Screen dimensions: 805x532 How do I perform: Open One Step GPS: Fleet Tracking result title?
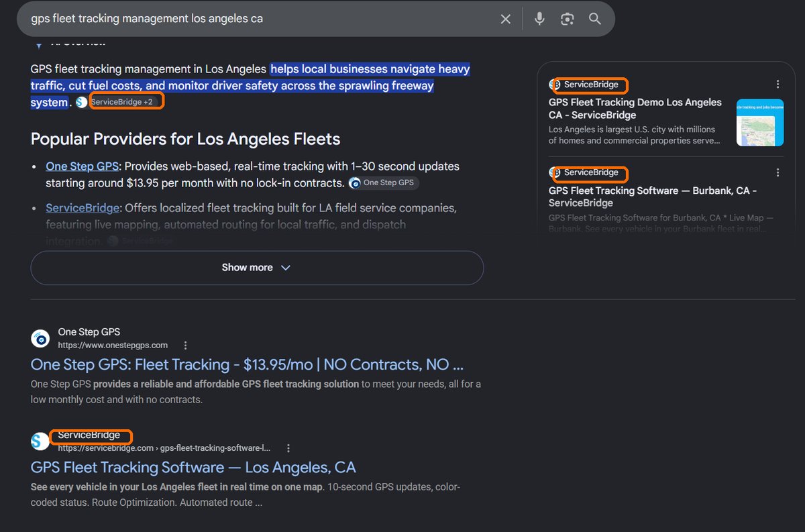click(247, 365)
